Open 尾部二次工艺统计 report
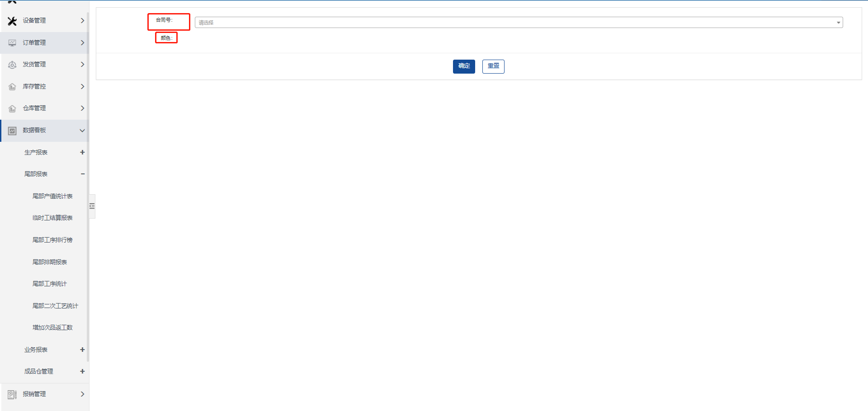The image size is (868, 411). click(55, 306)
